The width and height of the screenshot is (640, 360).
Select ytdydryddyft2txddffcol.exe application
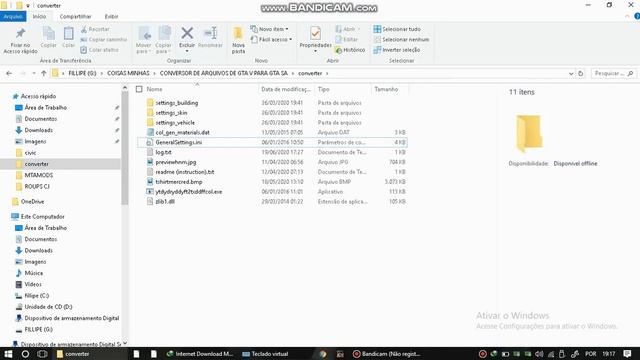click(x=189, y=191)
